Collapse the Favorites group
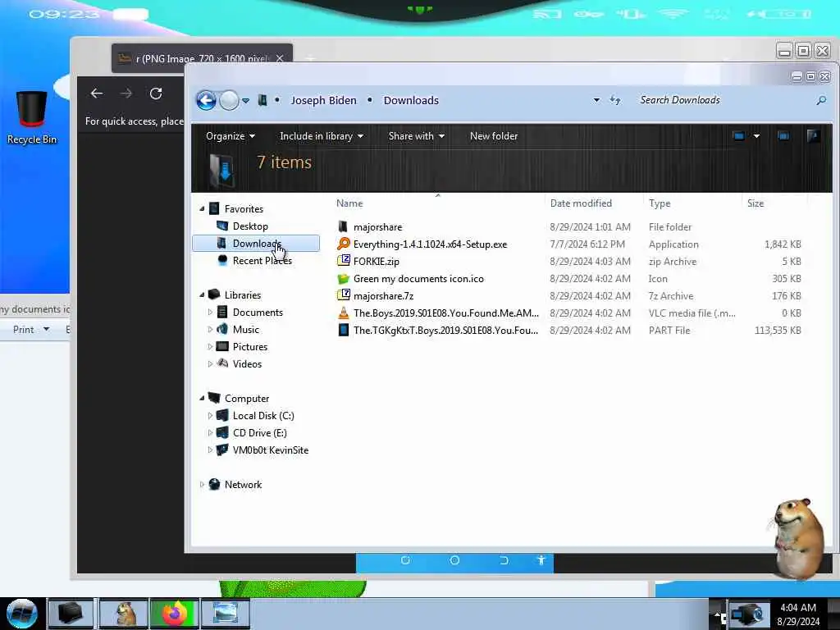840x630 pixels. coord(202,208)
